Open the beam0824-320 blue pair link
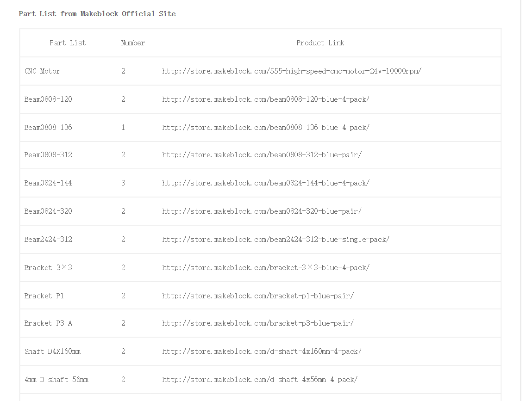The image size is (532, 401). point(262,211)
